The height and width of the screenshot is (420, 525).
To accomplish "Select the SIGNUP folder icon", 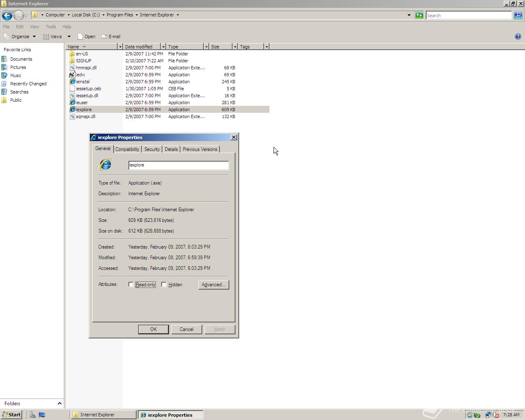I will click(x=72, y=61).
